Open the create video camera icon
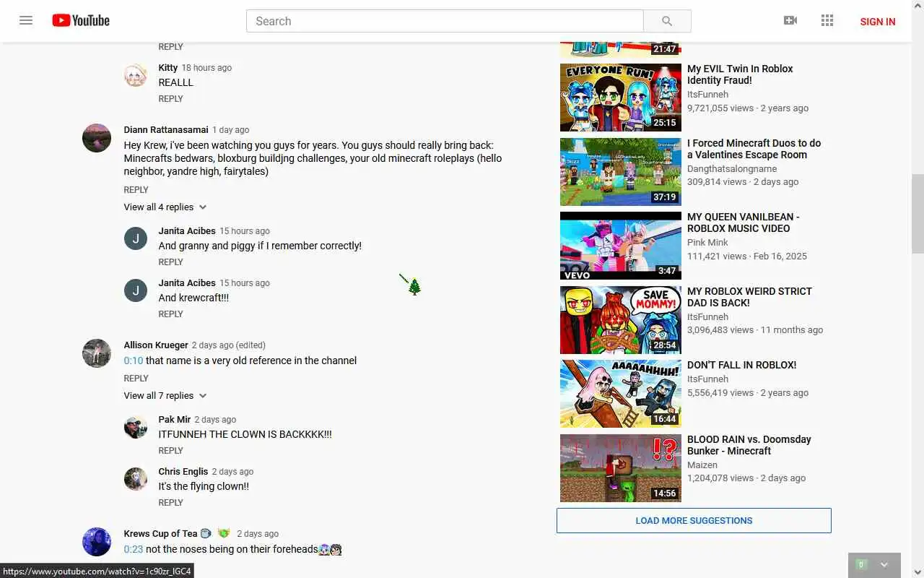Screen dimensions: 924x578 [790, 20]
